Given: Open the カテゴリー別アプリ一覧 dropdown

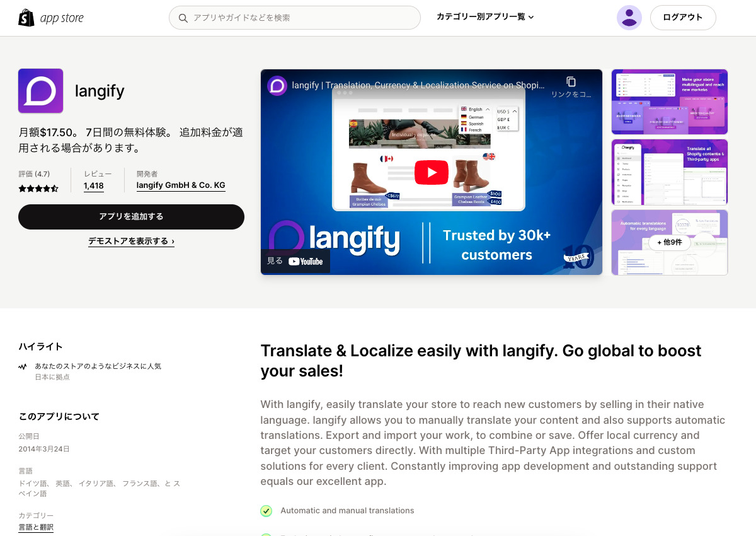Looking at the screenshot, I should (x=484, y=18).
